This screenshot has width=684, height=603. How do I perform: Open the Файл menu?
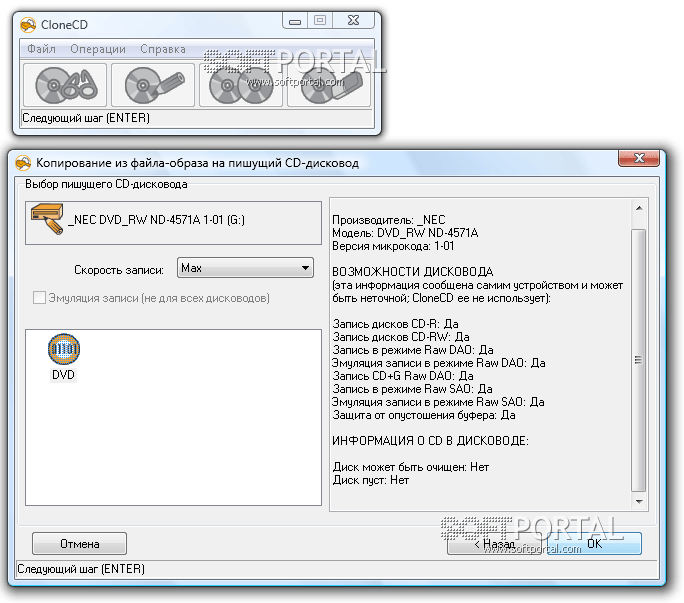41,49
